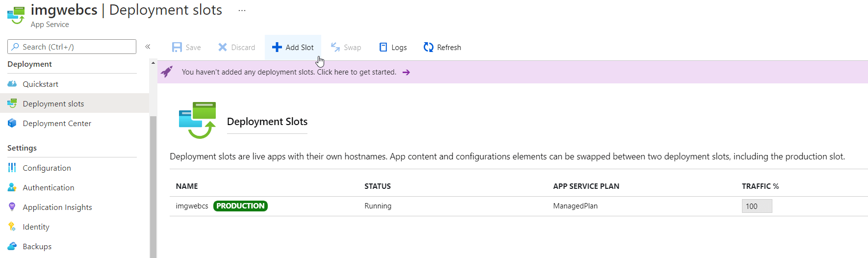Screen dimensions: 868x258
Task: Open the ellipsis more options menu
Action: click(242, 10)
